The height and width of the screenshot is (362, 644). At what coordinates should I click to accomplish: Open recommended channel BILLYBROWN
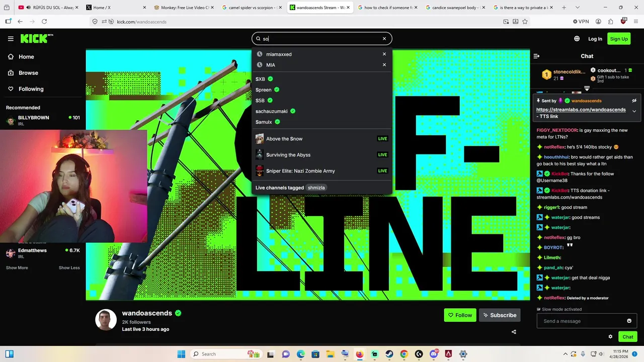[x=43, y=120]
